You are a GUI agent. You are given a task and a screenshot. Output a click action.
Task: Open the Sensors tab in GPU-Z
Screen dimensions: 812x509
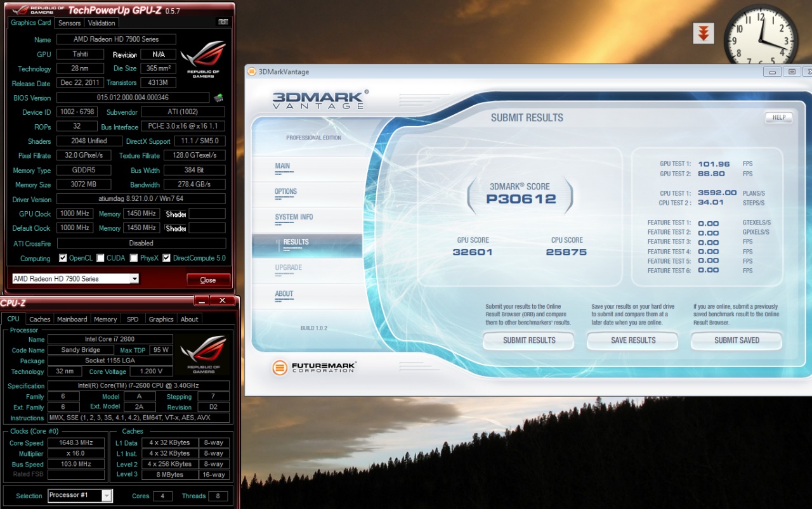69,23
